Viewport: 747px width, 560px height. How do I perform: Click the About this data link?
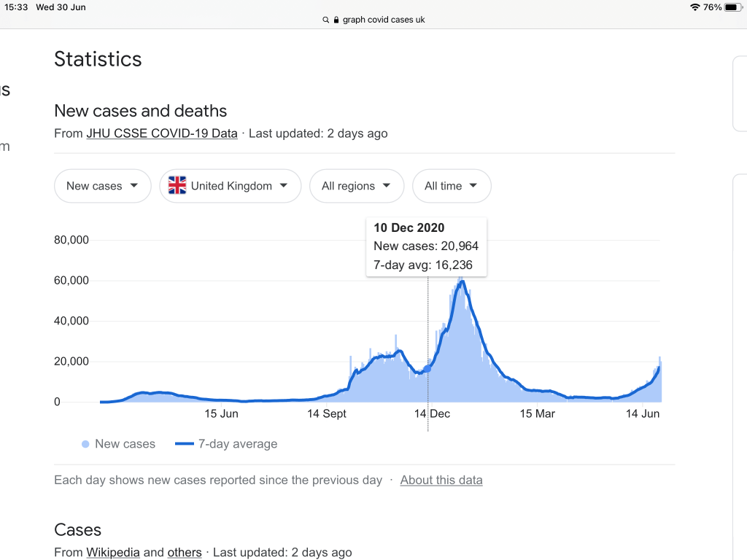point(441,480)
